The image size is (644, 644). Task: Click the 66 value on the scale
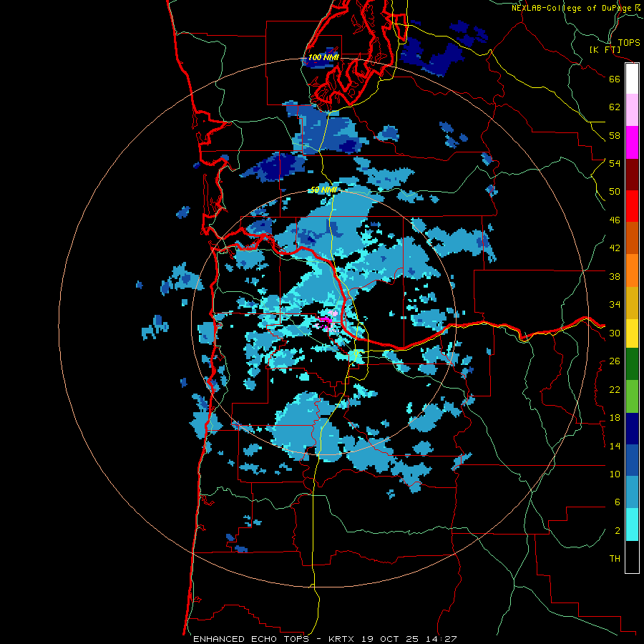615,79
